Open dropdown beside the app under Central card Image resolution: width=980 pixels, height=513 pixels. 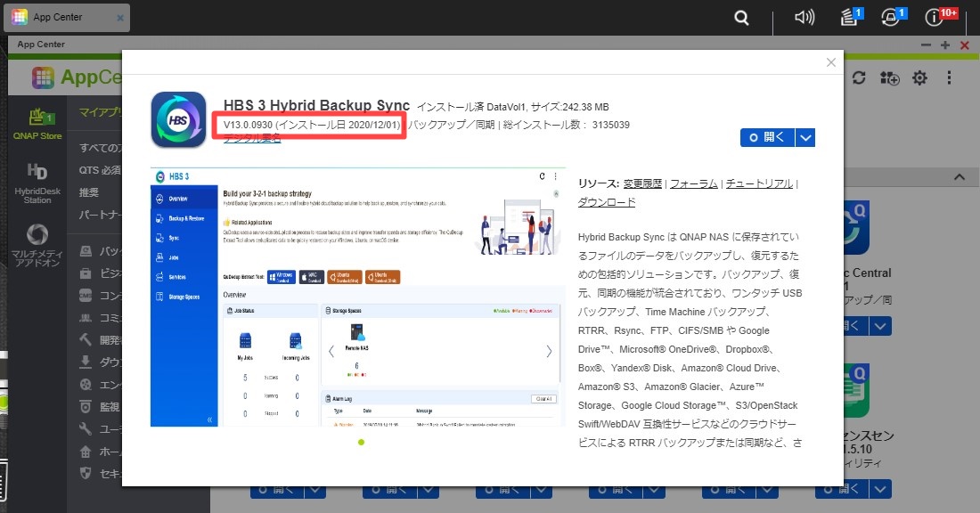(x=880, y=326)
